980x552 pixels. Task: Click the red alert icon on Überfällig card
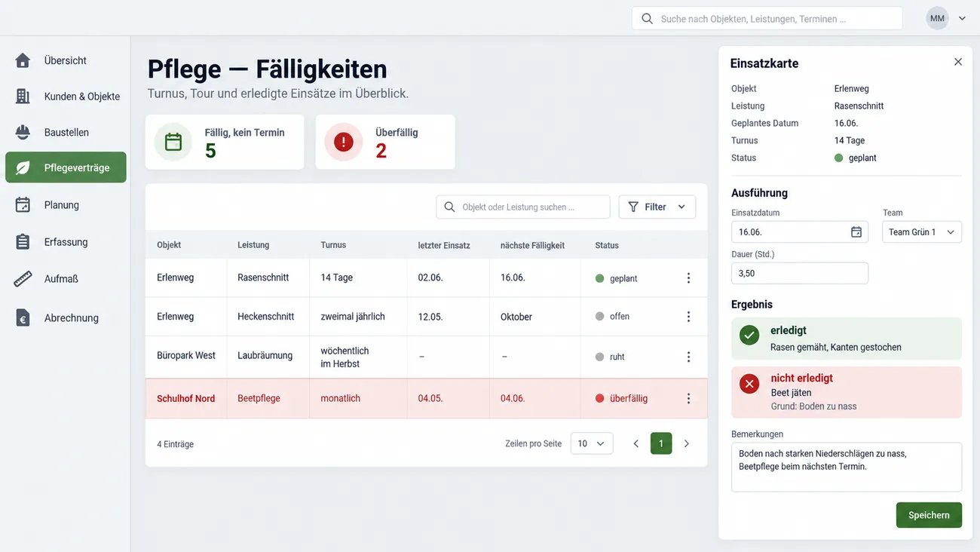(x=344, y=142)
